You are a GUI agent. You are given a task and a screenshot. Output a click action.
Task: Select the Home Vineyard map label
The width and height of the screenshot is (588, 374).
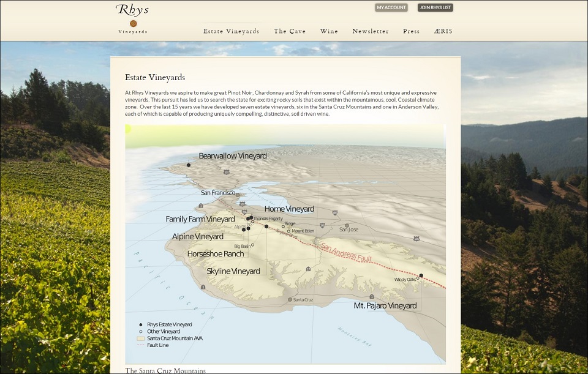tap(289, 209)
